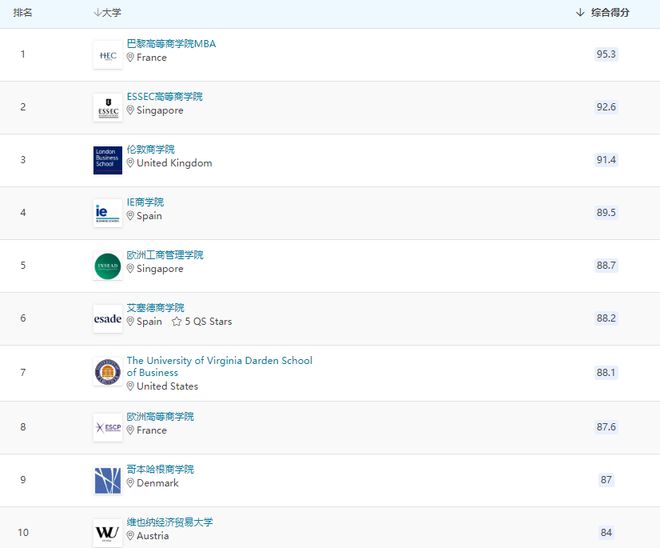Click the 88.1 overall score
The width and height of the screenshot is (660, 548).
tap(606, 372)
